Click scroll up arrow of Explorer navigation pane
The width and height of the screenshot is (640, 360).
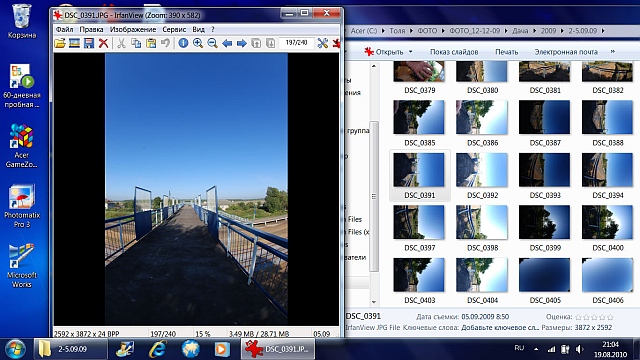pyautogui.click(x=374, y=65)
